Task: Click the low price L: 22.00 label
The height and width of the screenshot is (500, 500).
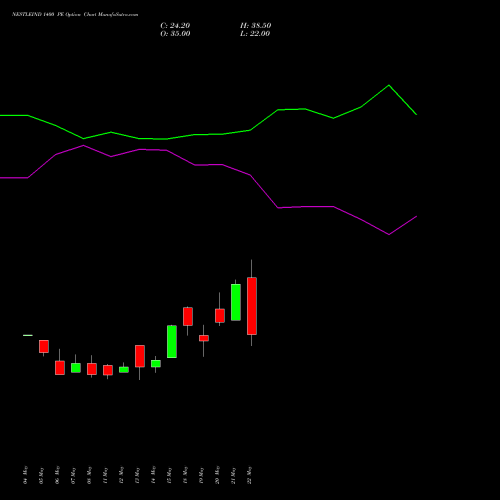Action: (x=255, y=34)
